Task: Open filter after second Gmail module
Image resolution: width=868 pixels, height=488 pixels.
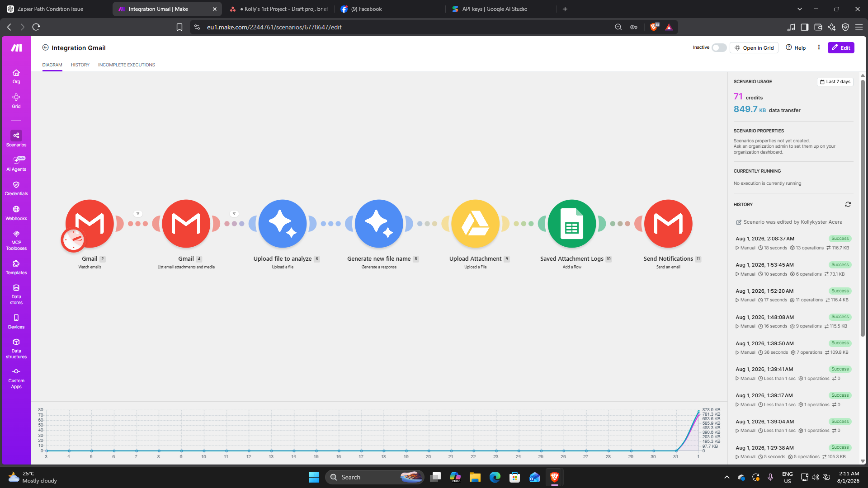Action: (234, 214)
